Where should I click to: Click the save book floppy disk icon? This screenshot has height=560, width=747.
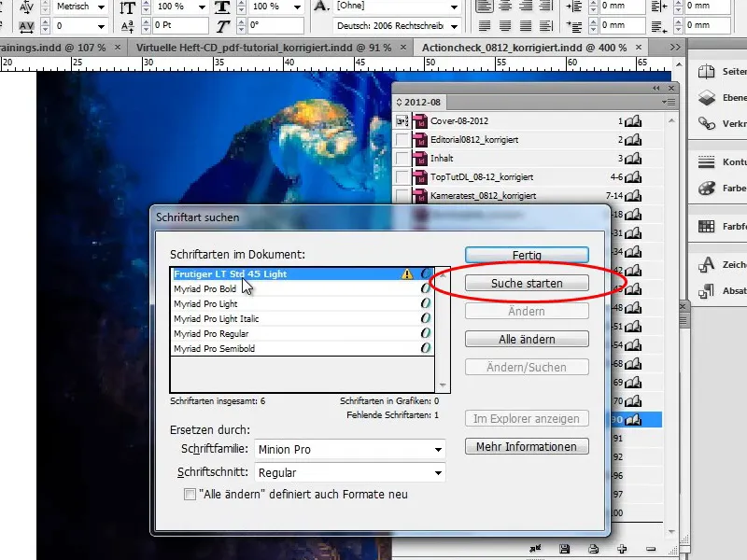[565, 549]
